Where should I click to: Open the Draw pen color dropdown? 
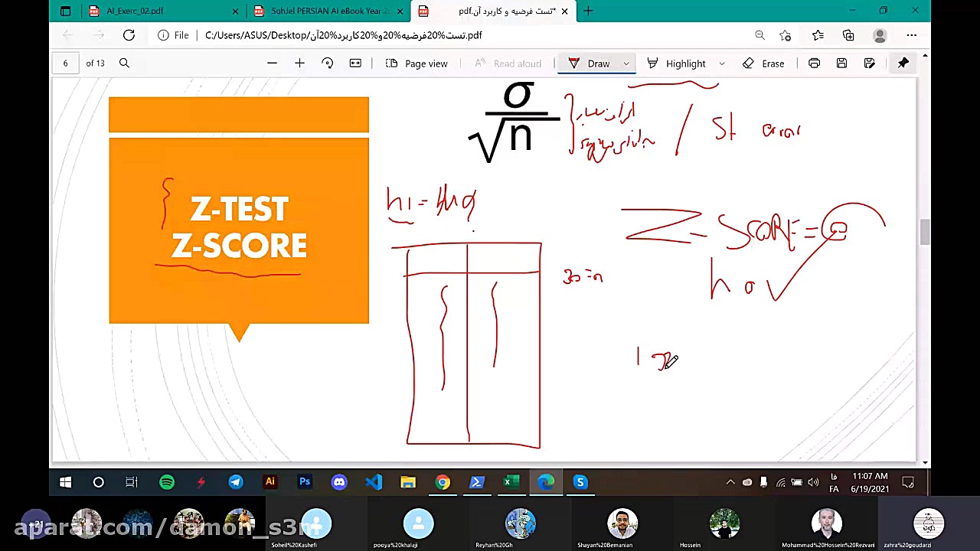[626, 64]
